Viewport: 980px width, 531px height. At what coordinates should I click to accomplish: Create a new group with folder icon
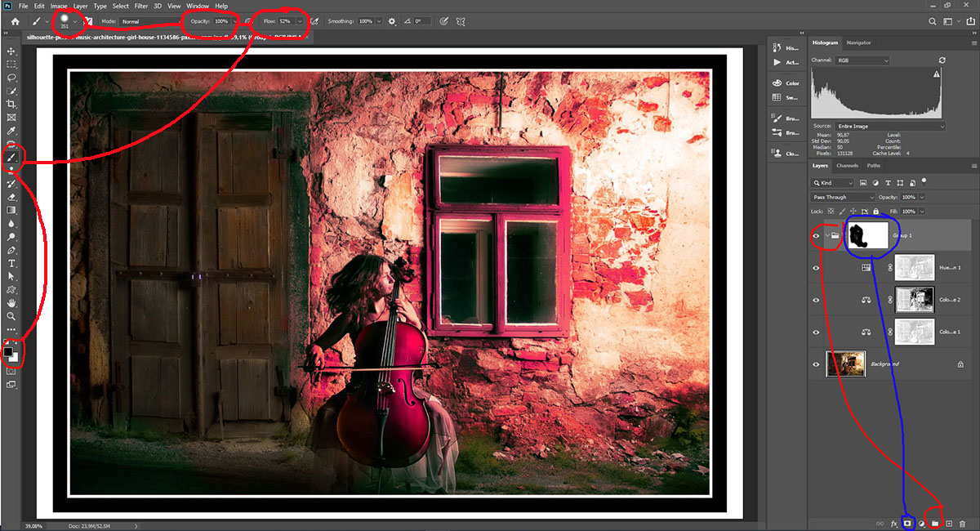935,523
